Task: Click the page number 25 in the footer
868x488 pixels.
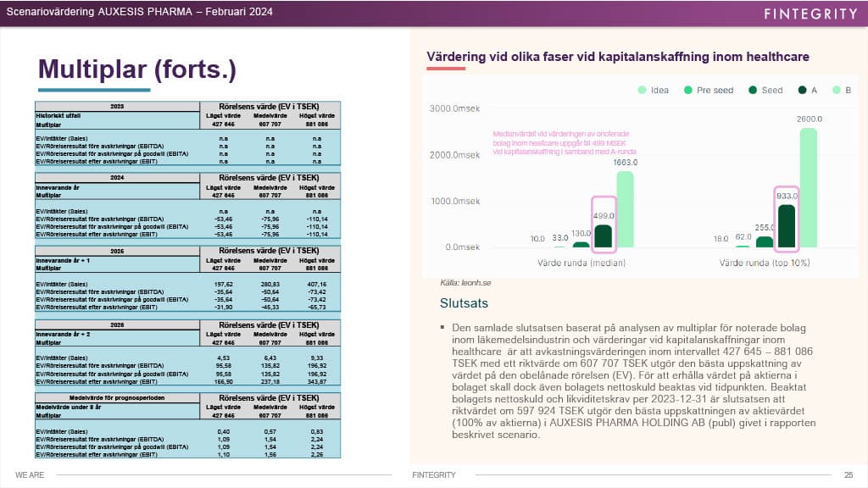Action: [x=849, y=474]
